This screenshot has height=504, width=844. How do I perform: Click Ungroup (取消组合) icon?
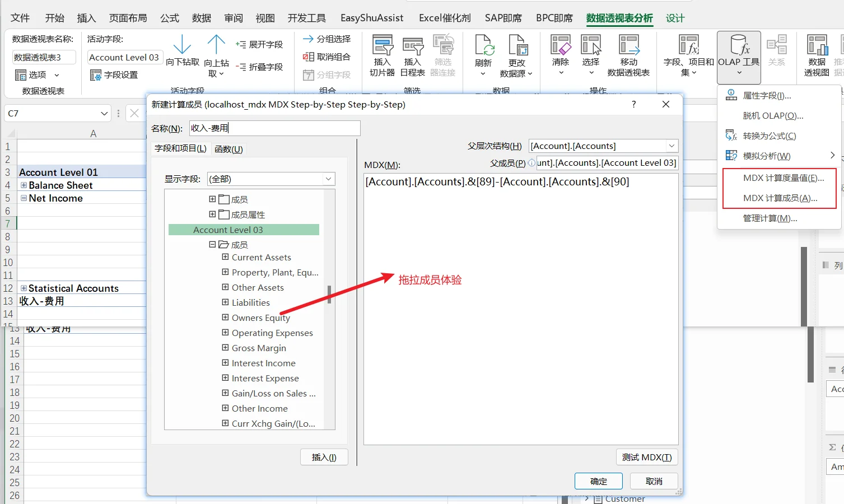308,57
